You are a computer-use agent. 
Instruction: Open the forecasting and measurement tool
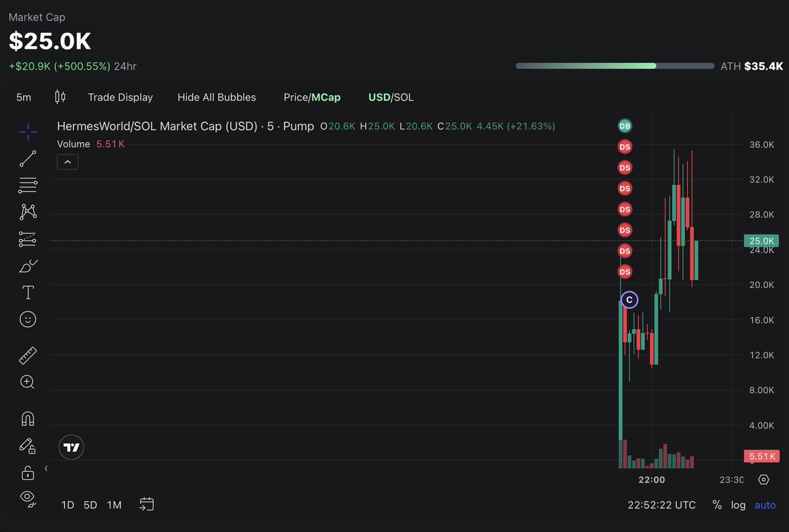coord(28,239)
